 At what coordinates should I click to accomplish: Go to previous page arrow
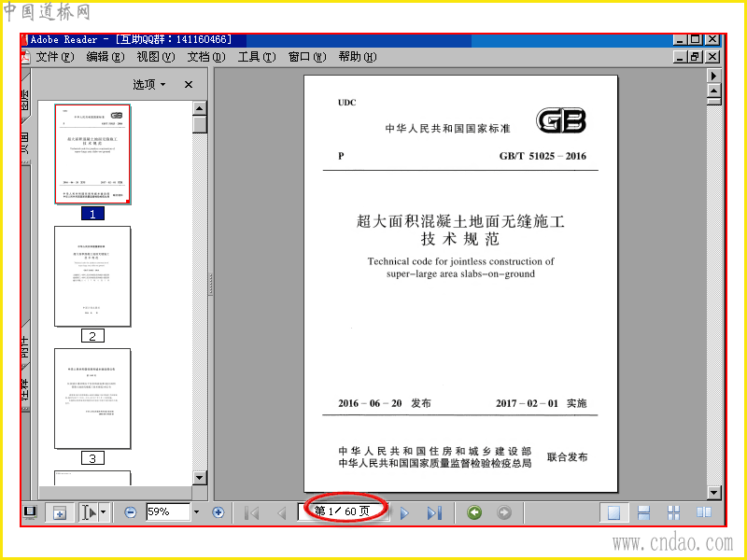[282, 512]
